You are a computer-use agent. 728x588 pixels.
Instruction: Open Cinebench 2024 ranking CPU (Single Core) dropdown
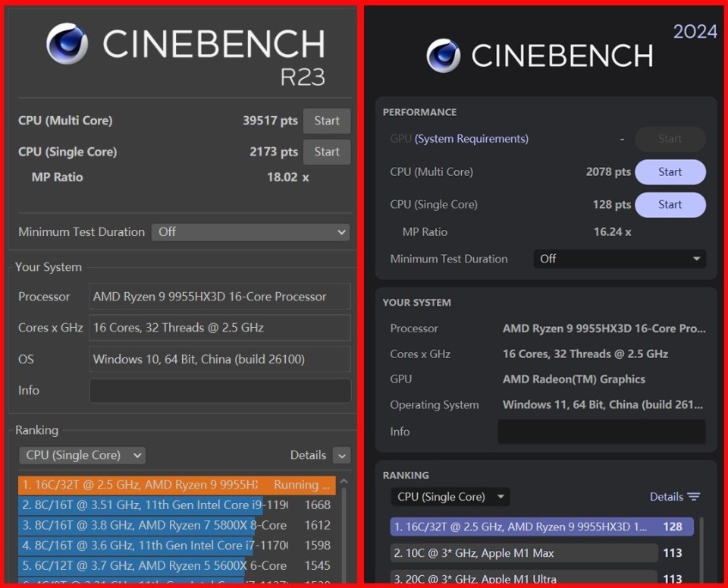[450, 497]
